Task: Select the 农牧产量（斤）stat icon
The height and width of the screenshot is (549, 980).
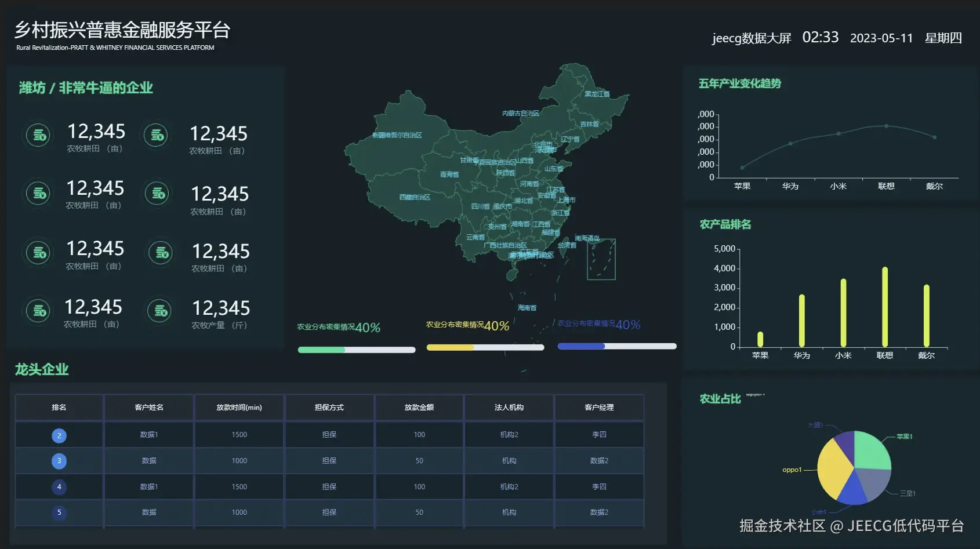Action: click(x=159, y=311)
